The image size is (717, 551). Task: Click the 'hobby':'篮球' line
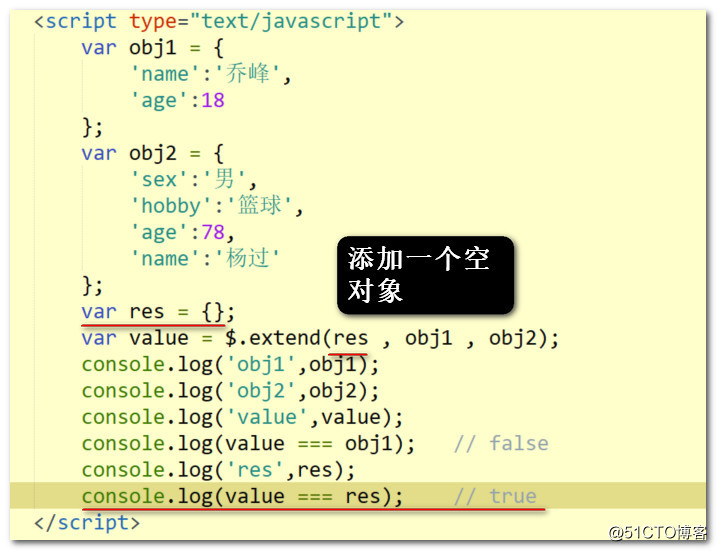point(217,205)
